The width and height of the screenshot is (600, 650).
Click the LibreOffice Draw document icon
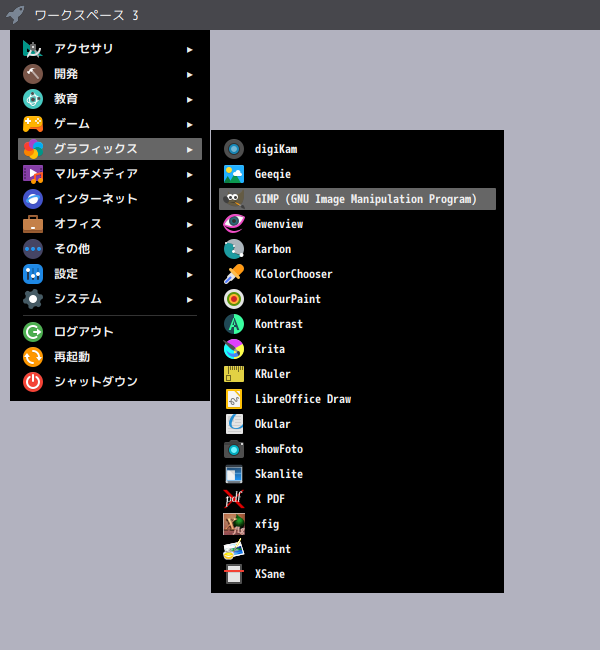click(234, 399)
